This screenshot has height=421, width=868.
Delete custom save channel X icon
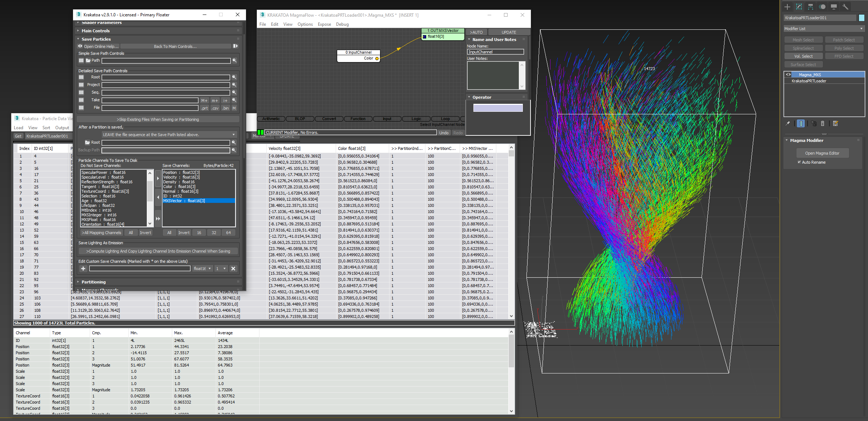233,269
